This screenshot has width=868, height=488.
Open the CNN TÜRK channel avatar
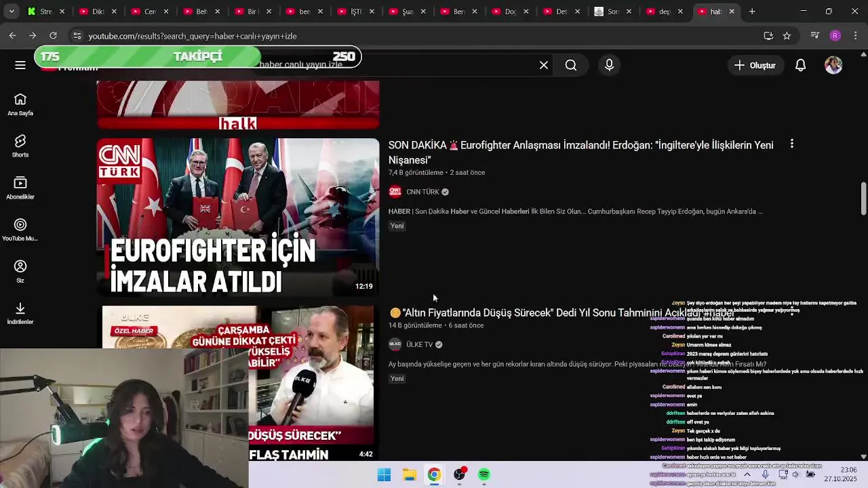[x=395, y=192]
